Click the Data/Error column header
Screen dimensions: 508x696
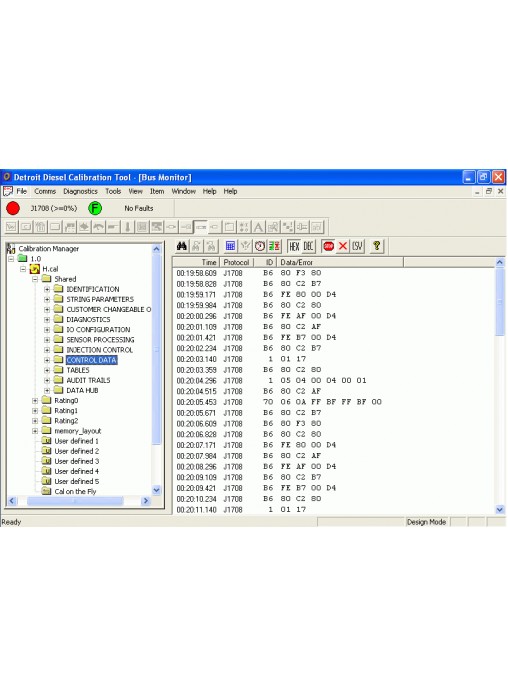tap(340, 262)
